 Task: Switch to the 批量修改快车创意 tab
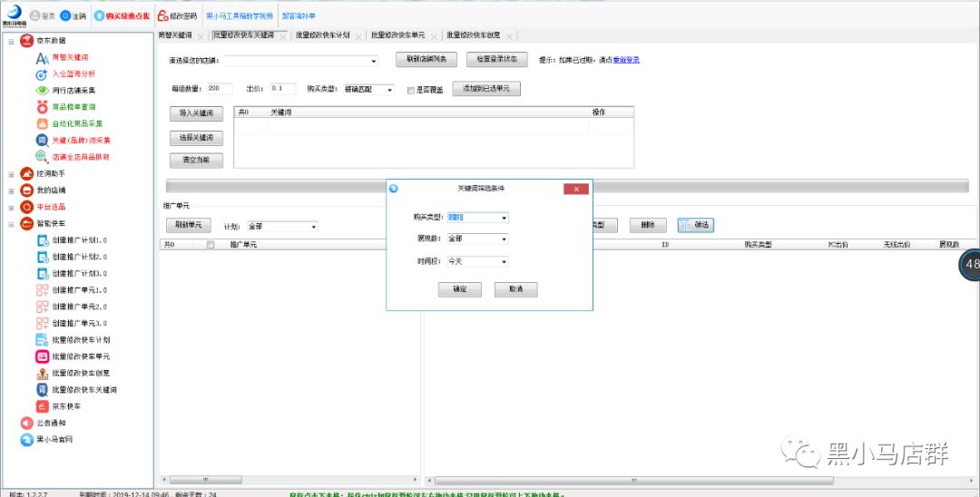point(473,35)
